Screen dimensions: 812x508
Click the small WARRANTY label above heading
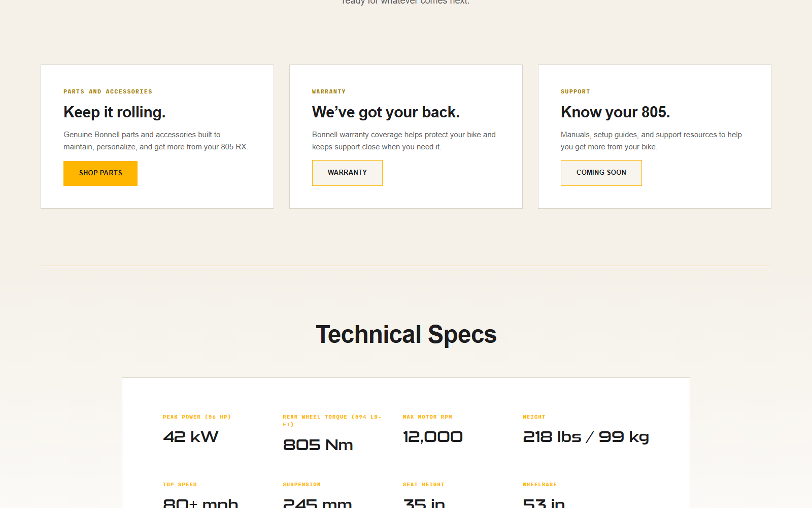click(329, 91)
